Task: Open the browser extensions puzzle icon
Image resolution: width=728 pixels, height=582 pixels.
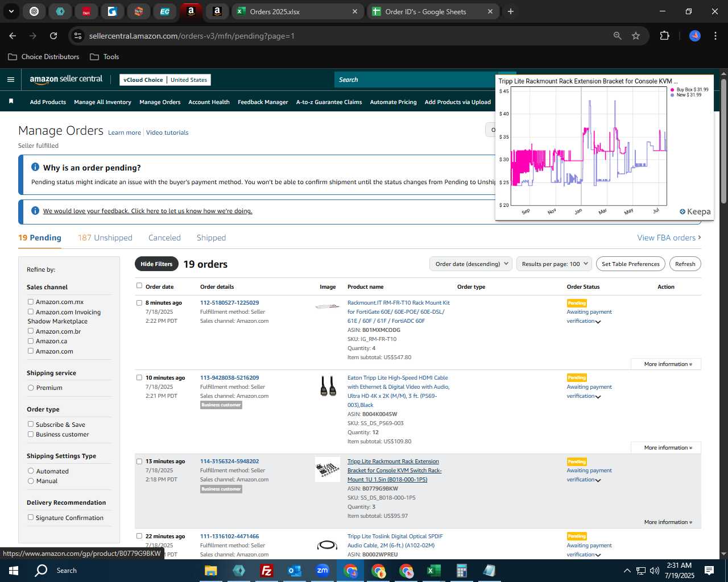Action: tap(664, 36)
